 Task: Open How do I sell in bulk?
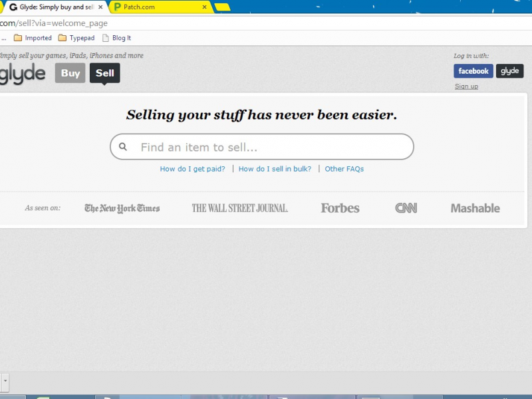pos(275,169)
